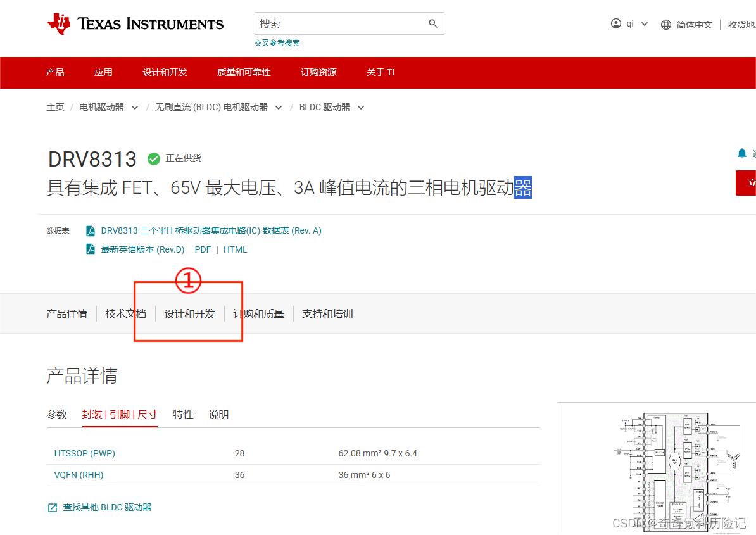Viewport: 756px width, 535px height.
Task: Open the 质量和可靠性 menu
Action: pyautogui.click(x=244, y=72)
